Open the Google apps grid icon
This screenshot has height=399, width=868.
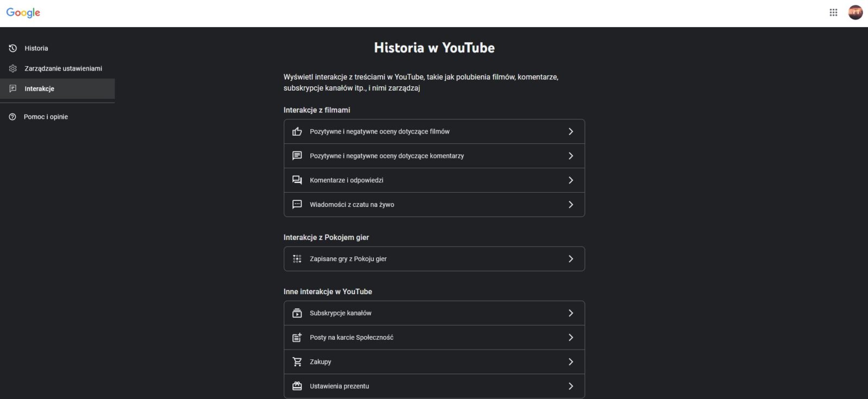coord(834,12)
